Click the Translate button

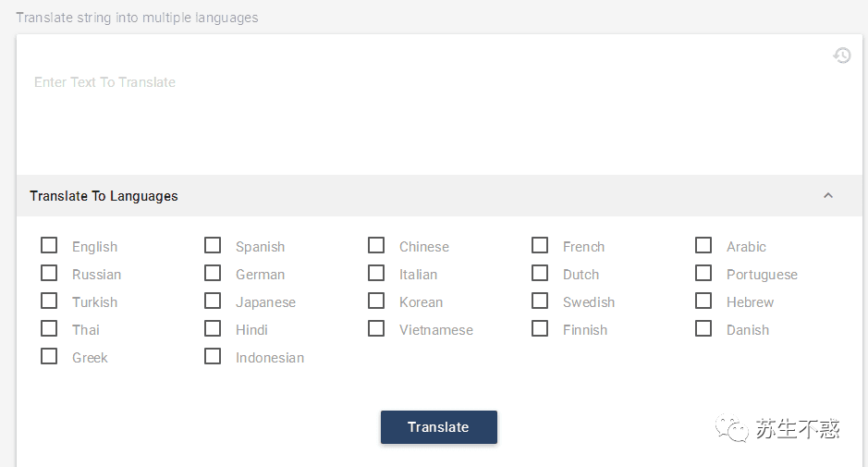click(438, 427)
